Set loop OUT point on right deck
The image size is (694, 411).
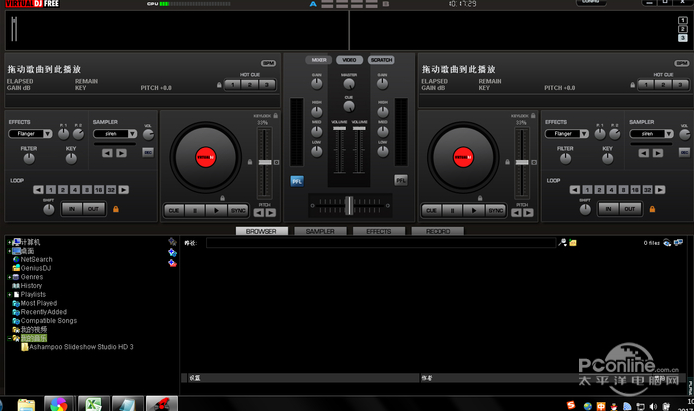coord(630,209)
